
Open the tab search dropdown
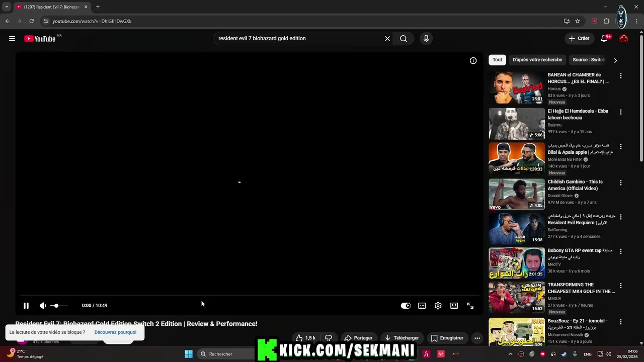7,7
